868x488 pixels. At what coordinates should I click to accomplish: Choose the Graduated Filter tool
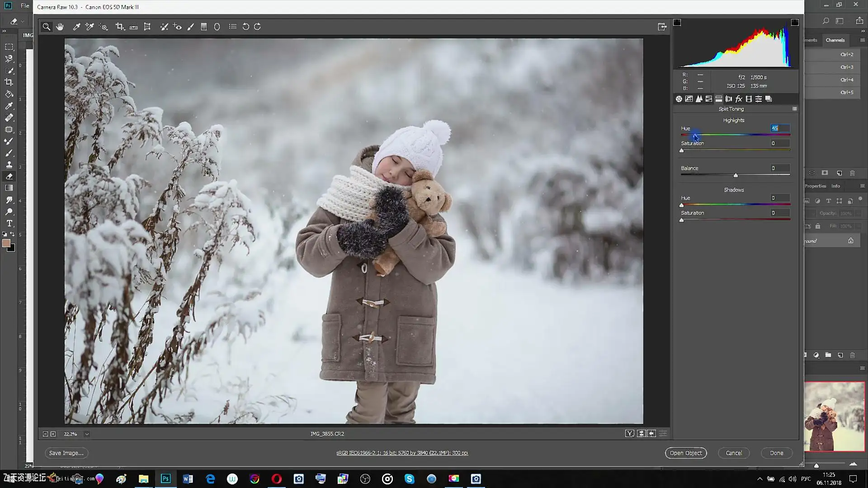point(204,27)
